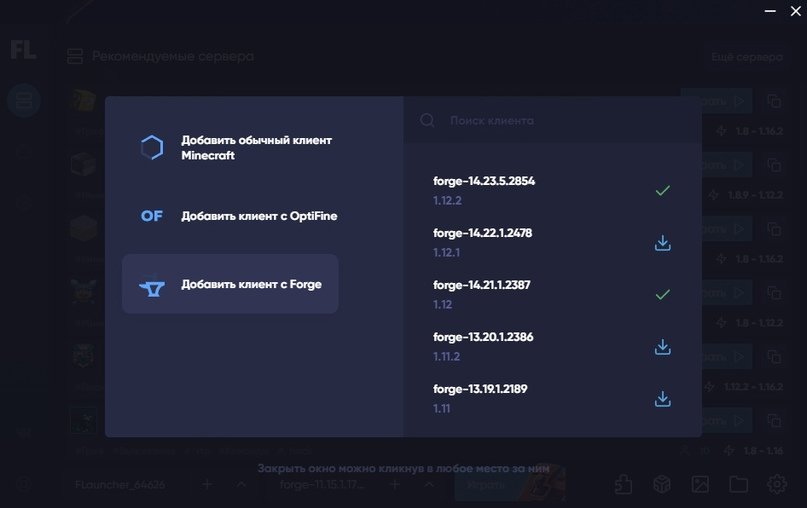Open the screenshots picture icon
The width and height of the screenshot is (807, 508).
700,484
